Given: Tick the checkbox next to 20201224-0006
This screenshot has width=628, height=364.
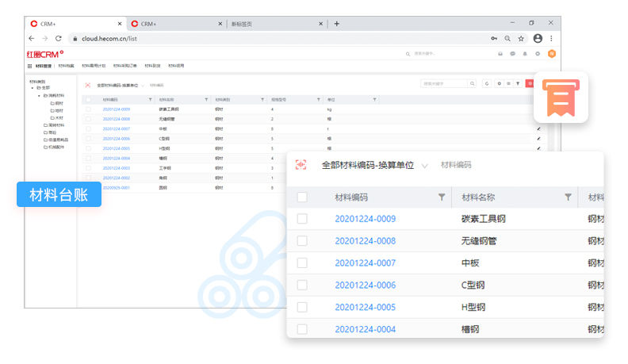Looking at the screenshot, I should click(x=302, y=285).
